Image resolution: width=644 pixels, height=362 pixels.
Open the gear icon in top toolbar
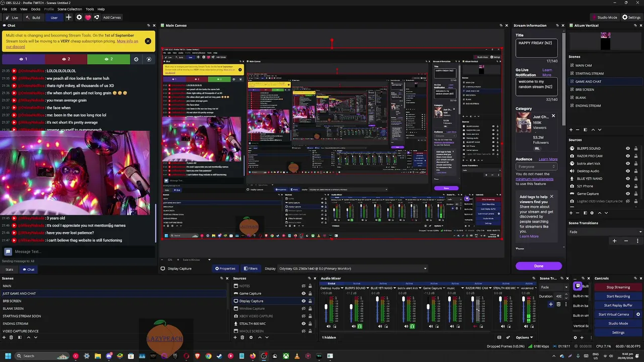click(x=79, y=17)
